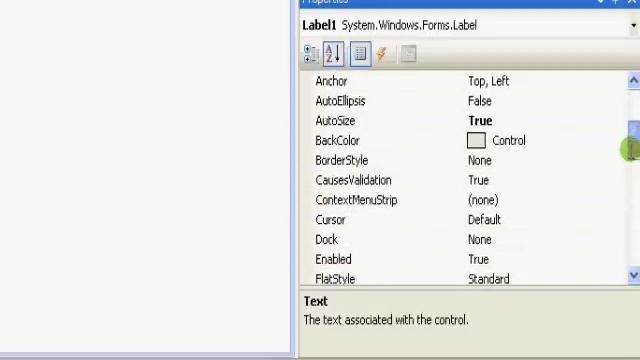Click the bold True AutoSize value
The image size is (640, 360).
pyautogui.click(x=480, y=121)
